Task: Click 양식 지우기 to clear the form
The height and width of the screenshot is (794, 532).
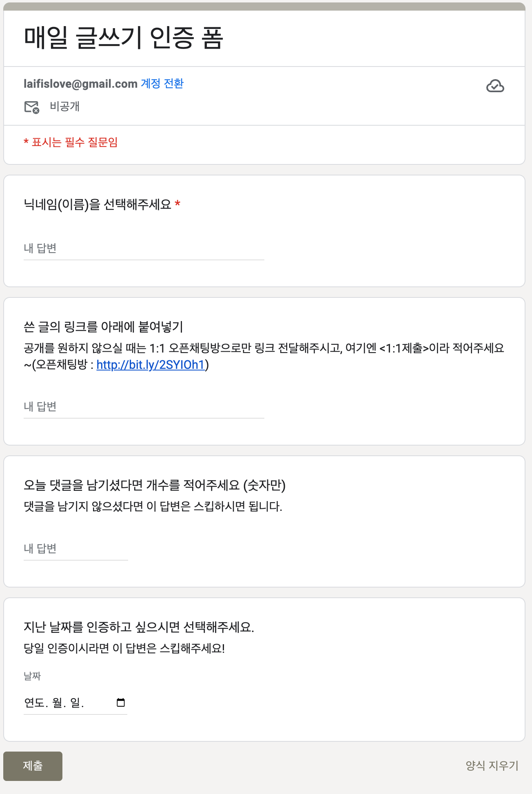Action: point(492,765)
